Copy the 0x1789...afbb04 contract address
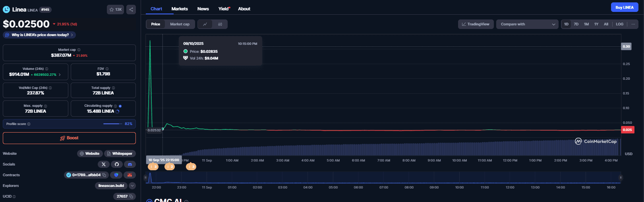644x202 pixels. coord(104,175)
